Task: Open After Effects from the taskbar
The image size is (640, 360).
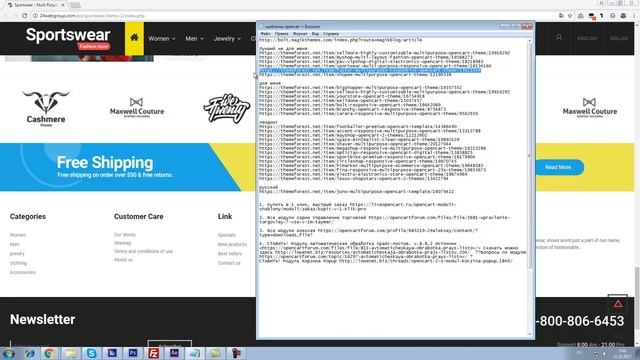Action: click(x=174, y=353)
